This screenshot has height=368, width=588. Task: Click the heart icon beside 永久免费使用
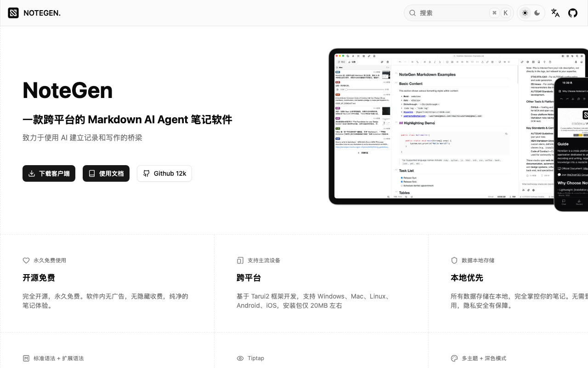point(26,260)
